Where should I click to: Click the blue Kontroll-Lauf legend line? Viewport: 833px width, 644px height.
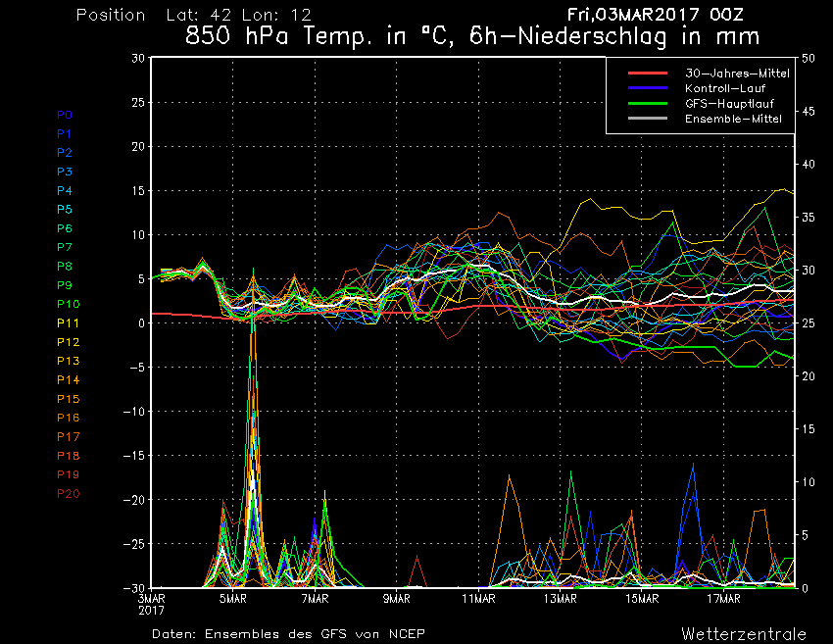(648, 88)
